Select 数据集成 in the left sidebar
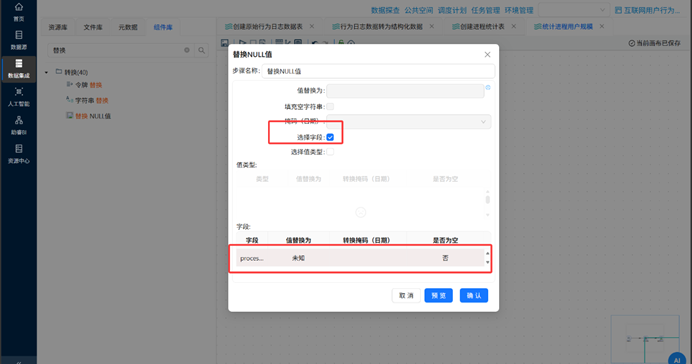The width and height of the screenshot is (692, 364). 19,68
